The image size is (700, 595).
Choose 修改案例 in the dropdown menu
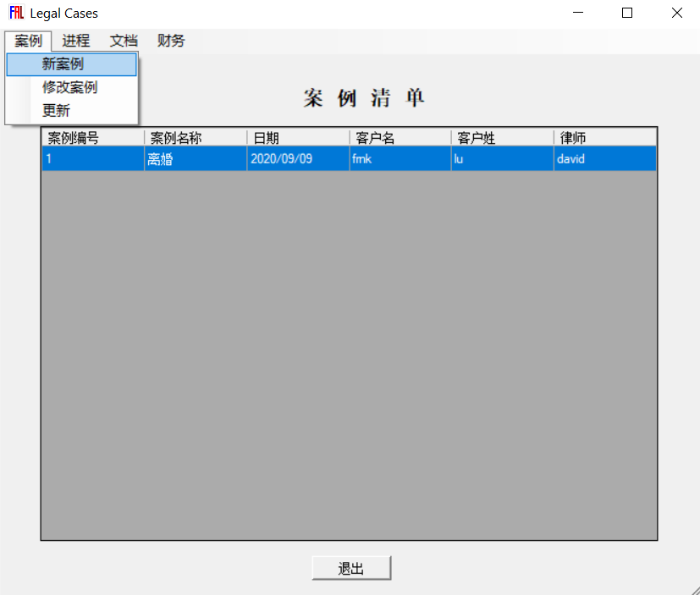click(71, 87)
